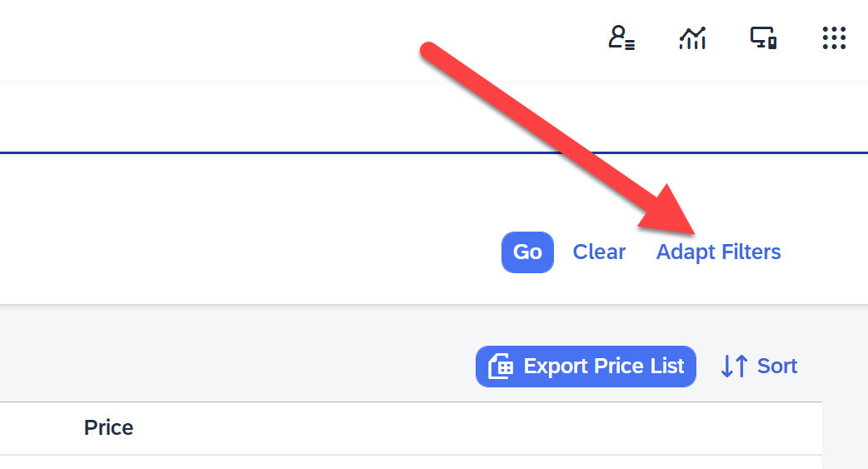Click the Sort label text
The image size is (868, 469).
click(777, 366)
